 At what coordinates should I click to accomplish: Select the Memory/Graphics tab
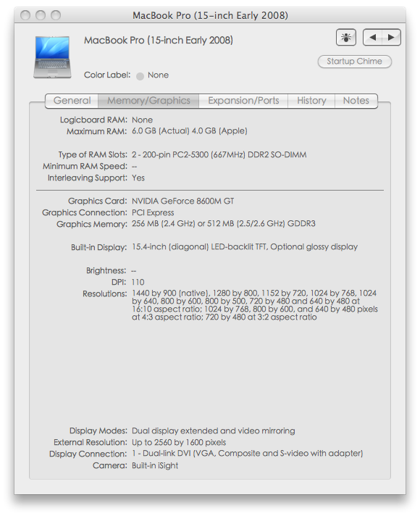(148, 101)
